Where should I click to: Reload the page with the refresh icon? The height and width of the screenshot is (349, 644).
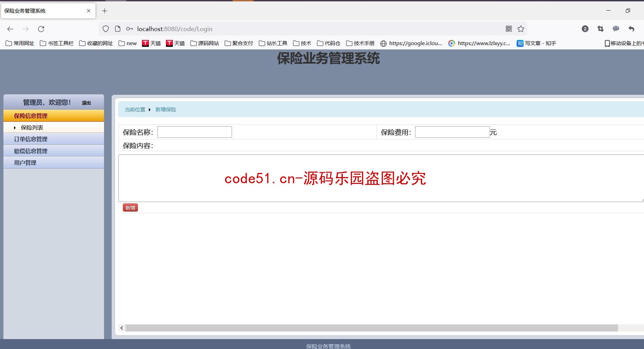41,29
